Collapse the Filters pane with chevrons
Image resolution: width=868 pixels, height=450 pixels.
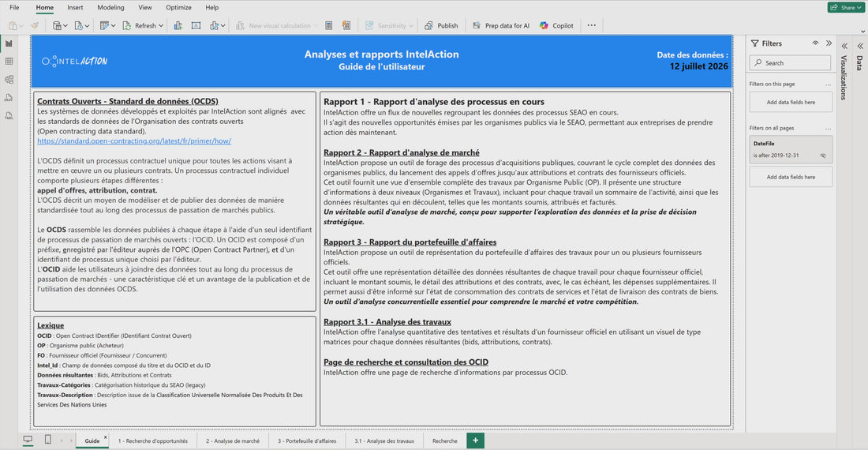click(x=829, y=43)
